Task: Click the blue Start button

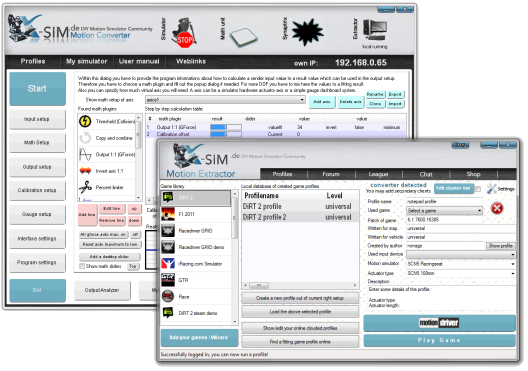Action: coord(37,89)
